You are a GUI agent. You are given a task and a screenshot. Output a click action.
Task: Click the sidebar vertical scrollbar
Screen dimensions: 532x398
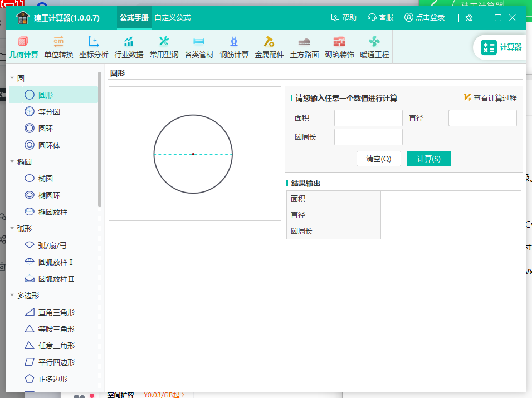(x=100, y=139)
